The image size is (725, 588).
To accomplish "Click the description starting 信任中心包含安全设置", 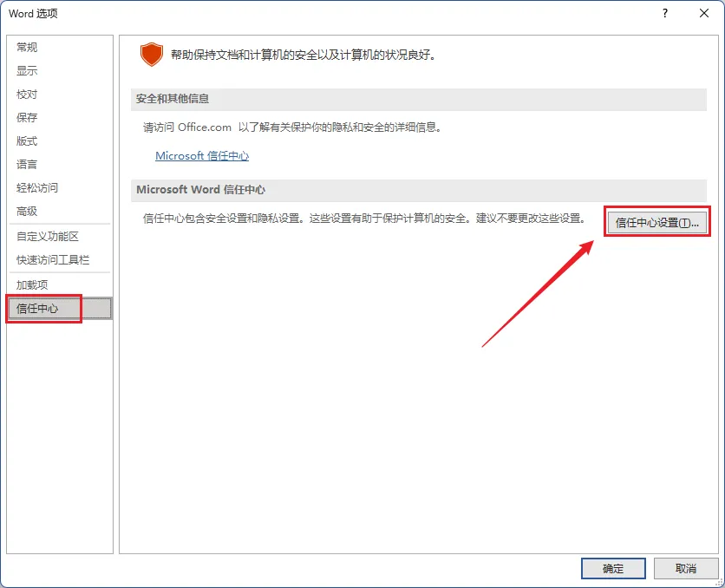I will [x=364, y=219].
